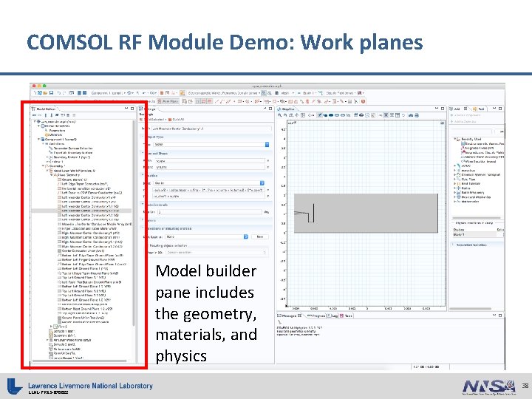This screenshot has width=532, height=399.
Task: Open the Component 1 dropdown in top toolbar
Action: pyautogui.click(x=109, y=92)
